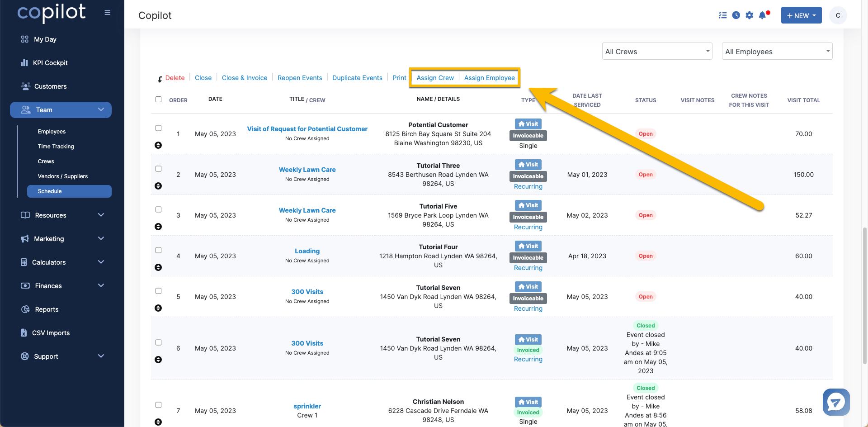Open the + NEW dropdown button

pyautogui.click(x=801, y=15)
